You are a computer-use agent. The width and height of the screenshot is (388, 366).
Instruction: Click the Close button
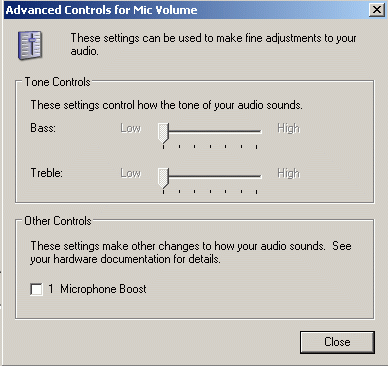pos(337,342)
